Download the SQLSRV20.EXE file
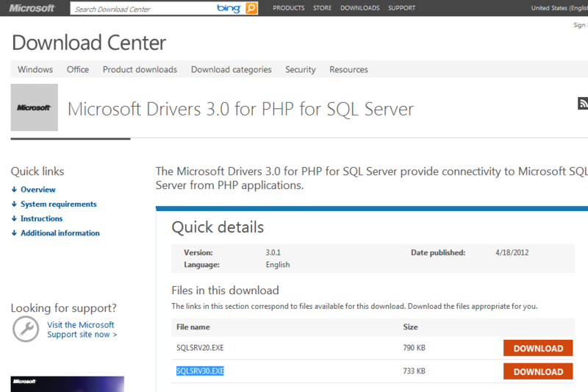 pyautogui.click(x=538, y=349)
